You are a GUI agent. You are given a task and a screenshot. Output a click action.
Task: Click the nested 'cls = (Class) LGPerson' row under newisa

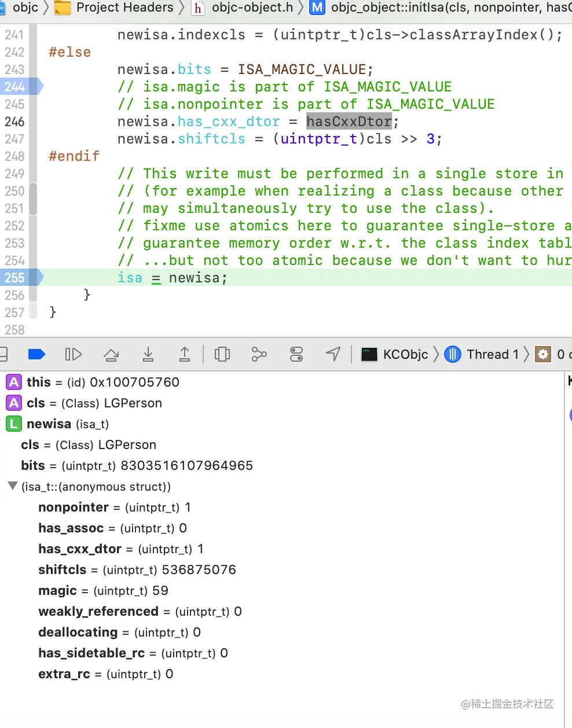tap(282, 444)
